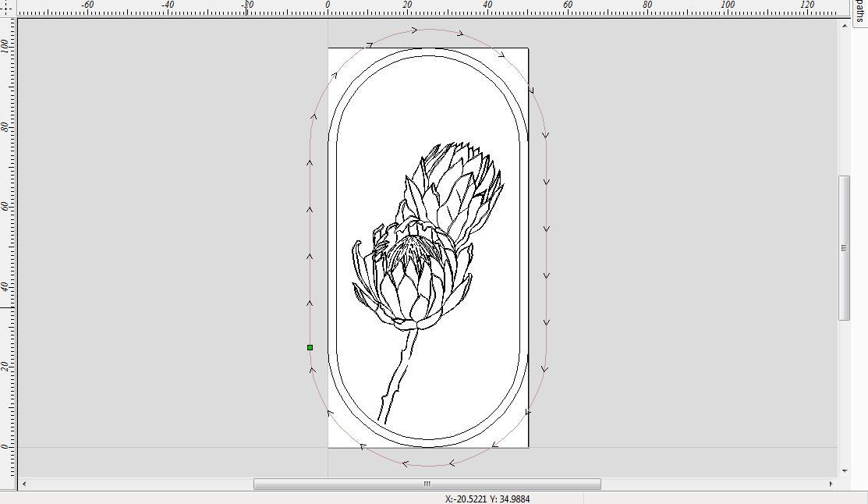868x504 pixels.
Task: Click the up arrow on vertical scrollbar
Action: 845,24
